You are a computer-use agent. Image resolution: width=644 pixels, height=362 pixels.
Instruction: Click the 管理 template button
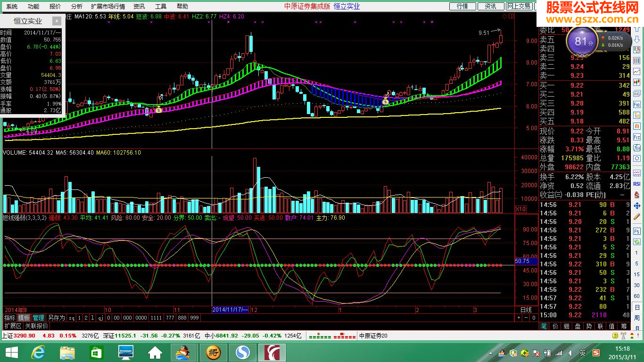click(x=38, y=318)
